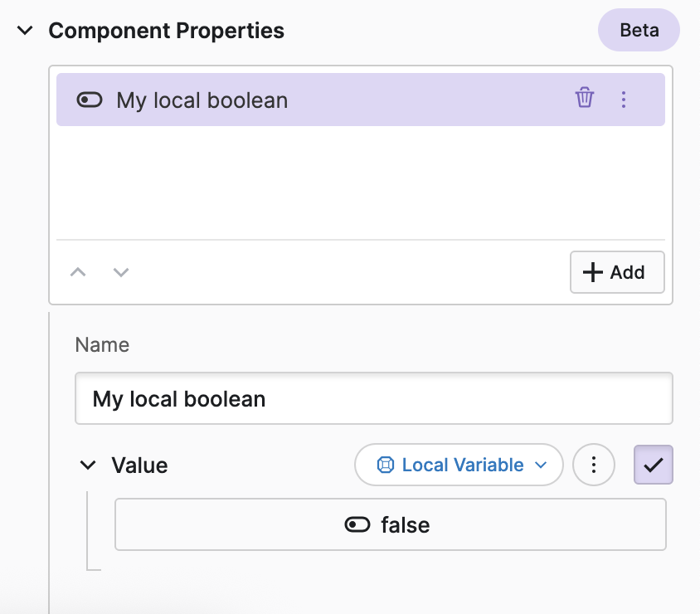Delete My local boolean with trash icon
This screenshot has height=614, width=700.
(x=585, y=99)
